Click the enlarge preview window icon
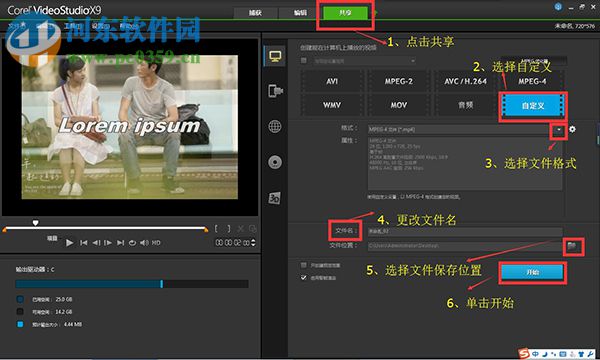 tap(252, 229)
